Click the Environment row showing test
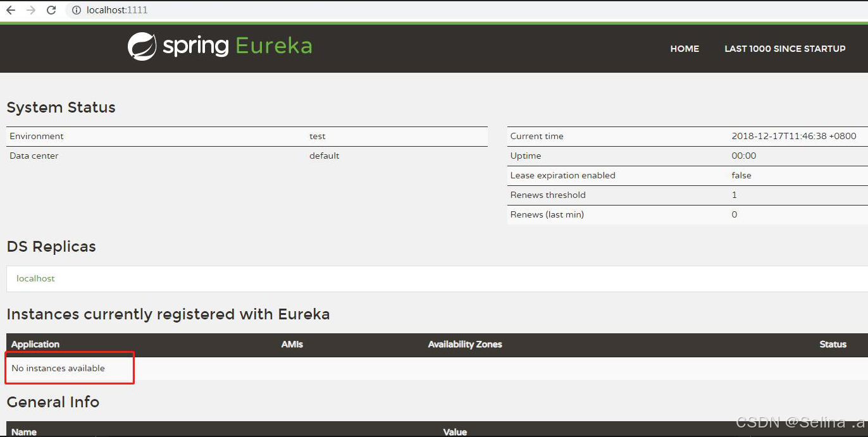The height and width of the screenshot is (437, 868). click(317, 136)
